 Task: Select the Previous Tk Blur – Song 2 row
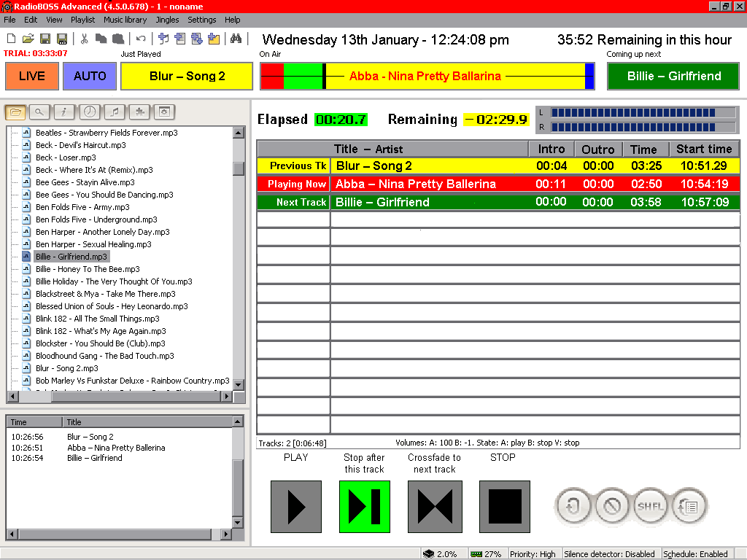[498, 166]
